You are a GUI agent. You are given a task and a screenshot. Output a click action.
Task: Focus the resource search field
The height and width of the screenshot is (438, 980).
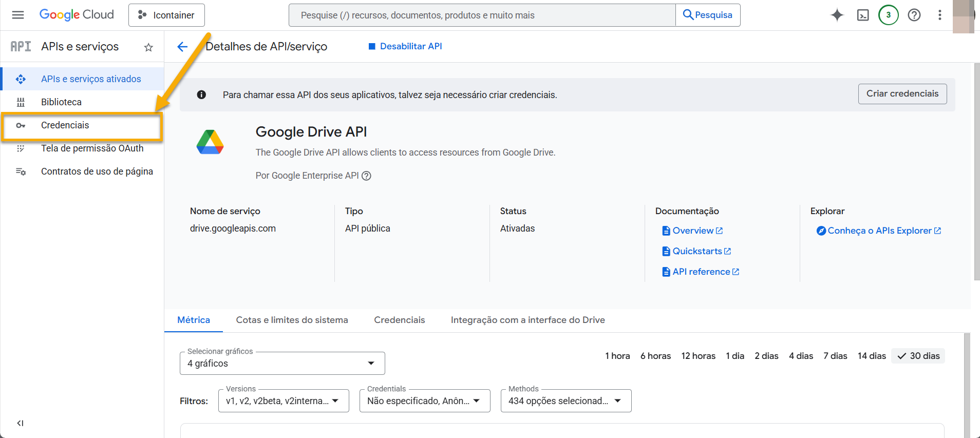[482, 15]
